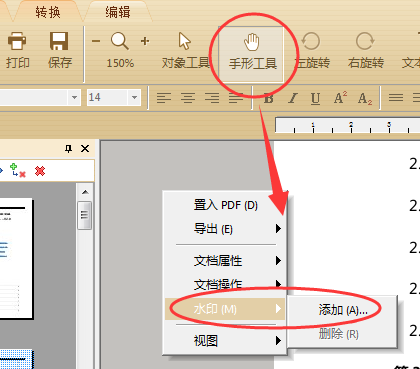
Task: Toggle italic formatting
Action: [x=293, y=99]
